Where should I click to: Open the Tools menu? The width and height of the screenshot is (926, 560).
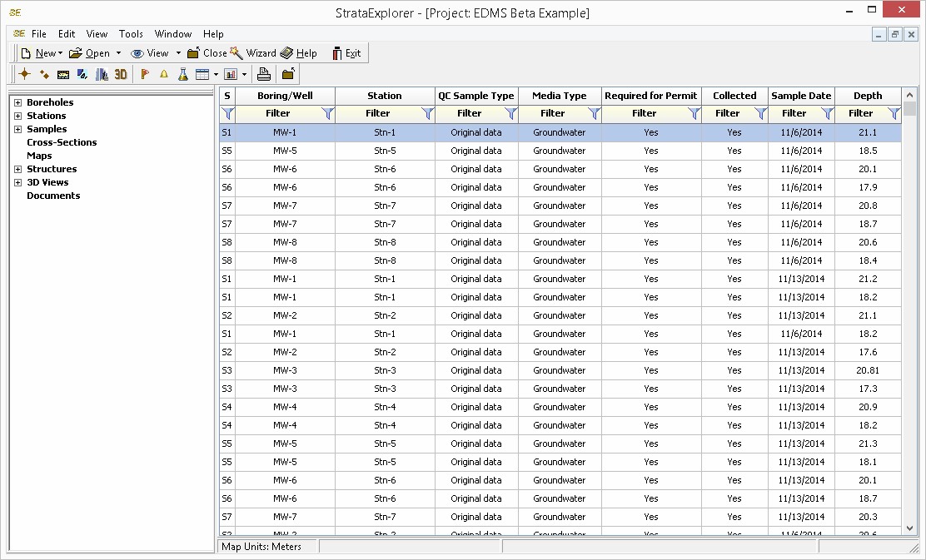click(x=131, y=34)
